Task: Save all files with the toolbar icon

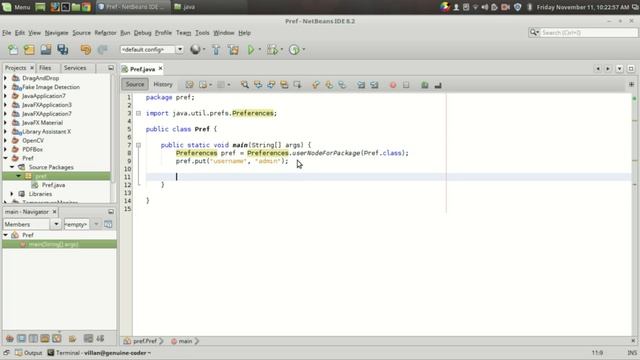Action: (62, 50)
